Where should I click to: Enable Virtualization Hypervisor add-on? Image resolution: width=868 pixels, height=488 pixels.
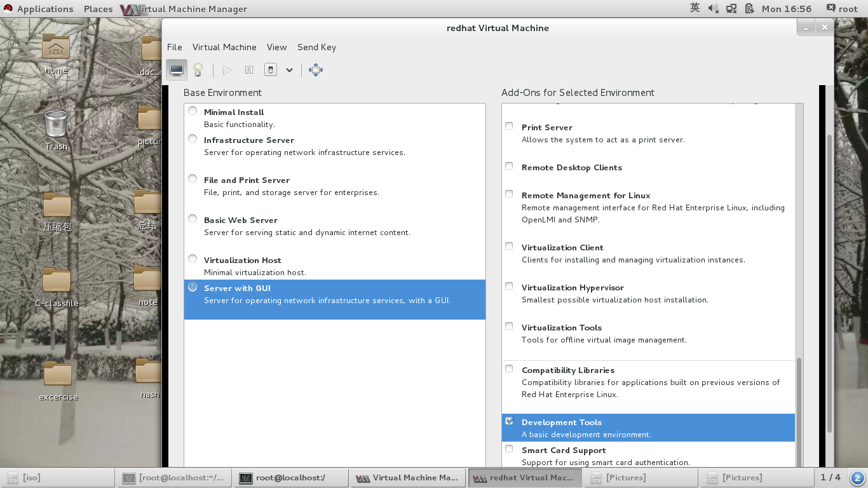509,286
